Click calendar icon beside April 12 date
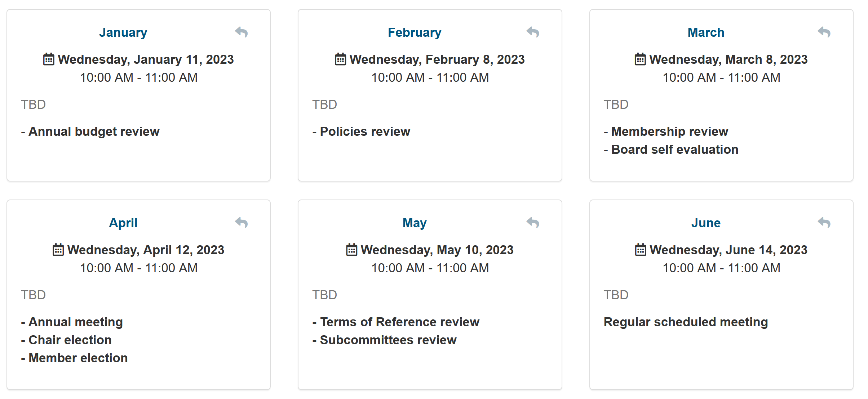This screenshot has width=868, height=399. [58, 250]
